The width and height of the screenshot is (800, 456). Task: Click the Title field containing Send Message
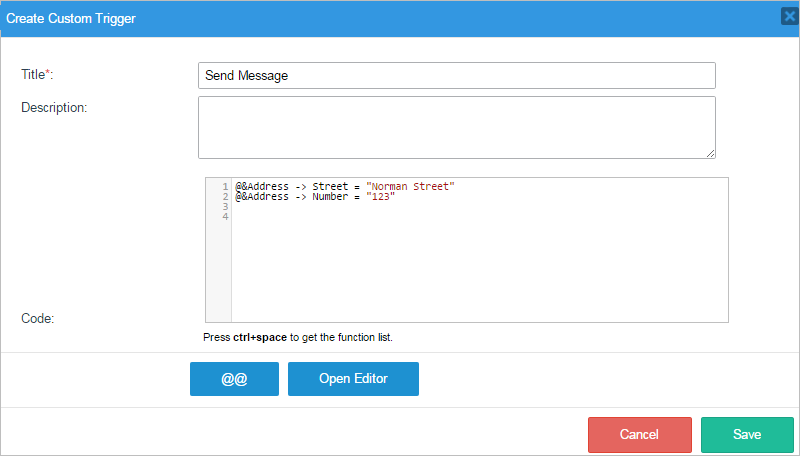tap(456, 75)
